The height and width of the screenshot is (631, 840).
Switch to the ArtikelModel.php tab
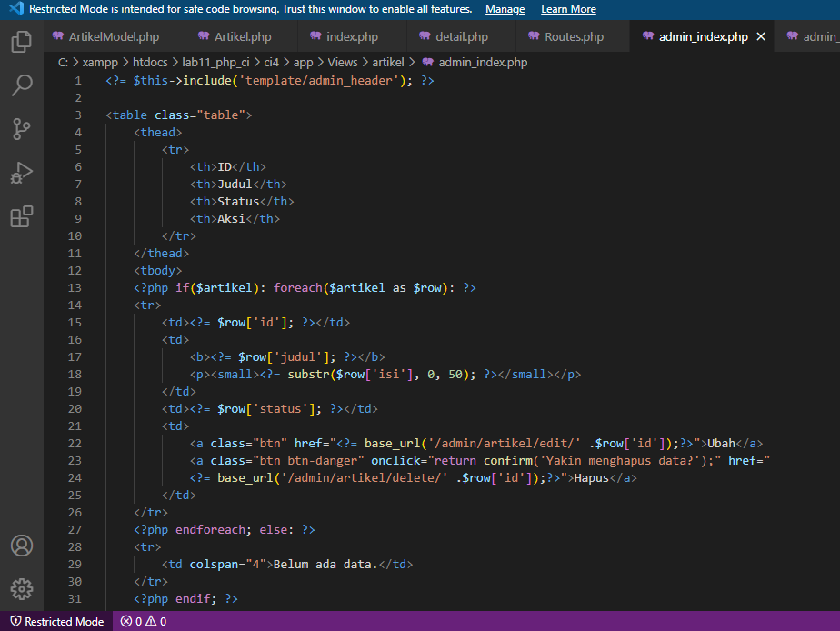coord(114,37)
